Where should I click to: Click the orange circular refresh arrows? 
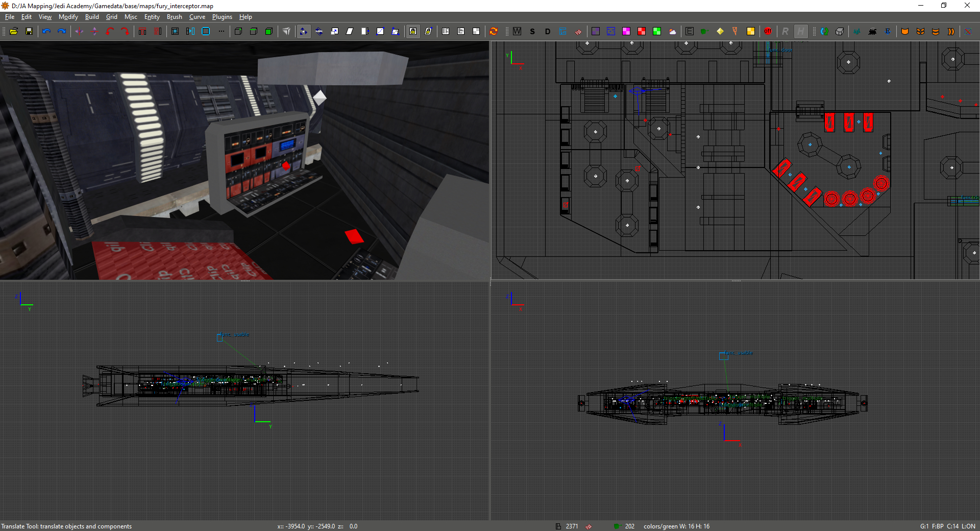[x=494, y=31]
